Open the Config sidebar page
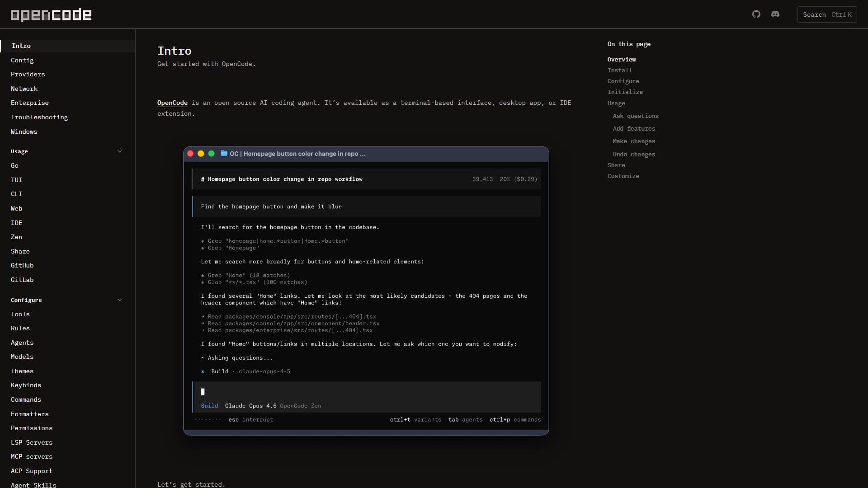This screenshot has width=868, height=488. tap(22, 60)
